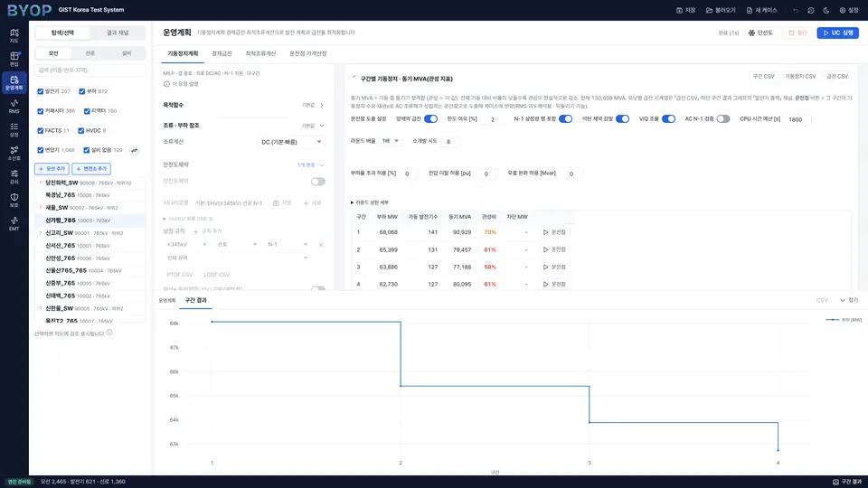
Task: Toggle the AC N-1 검증 switch
Action: tap(723, 119)
